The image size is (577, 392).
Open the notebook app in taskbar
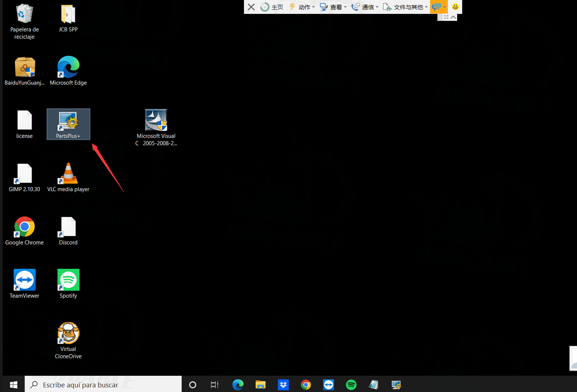[373, 385]
